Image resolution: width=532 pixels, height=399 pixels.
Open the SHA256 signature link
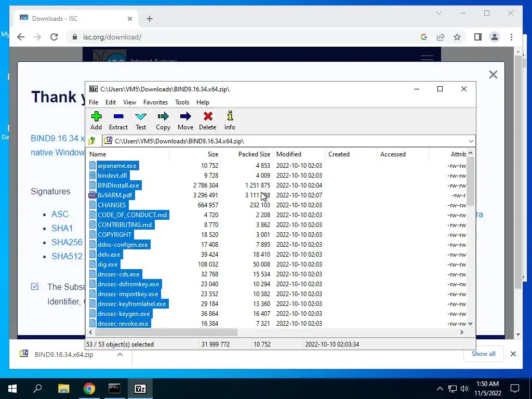tap(67, 242)
